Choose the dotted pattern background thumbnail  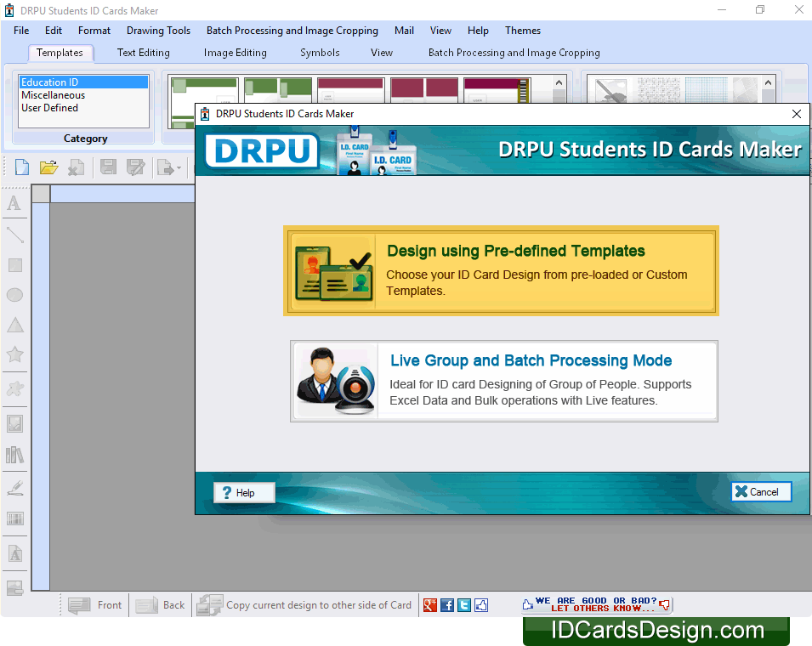coord(659,90)
